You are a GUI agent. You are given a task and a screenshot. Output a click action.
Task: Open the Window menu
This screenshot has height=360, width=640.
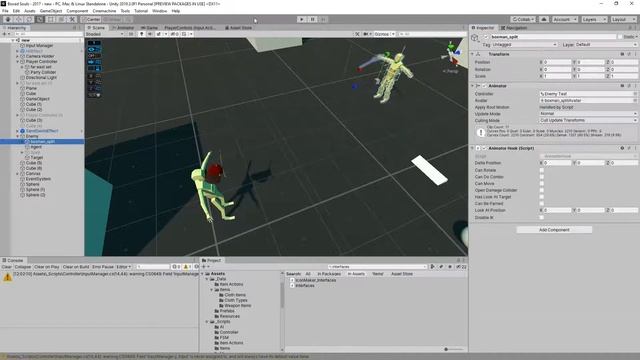[x=159, y=11]
